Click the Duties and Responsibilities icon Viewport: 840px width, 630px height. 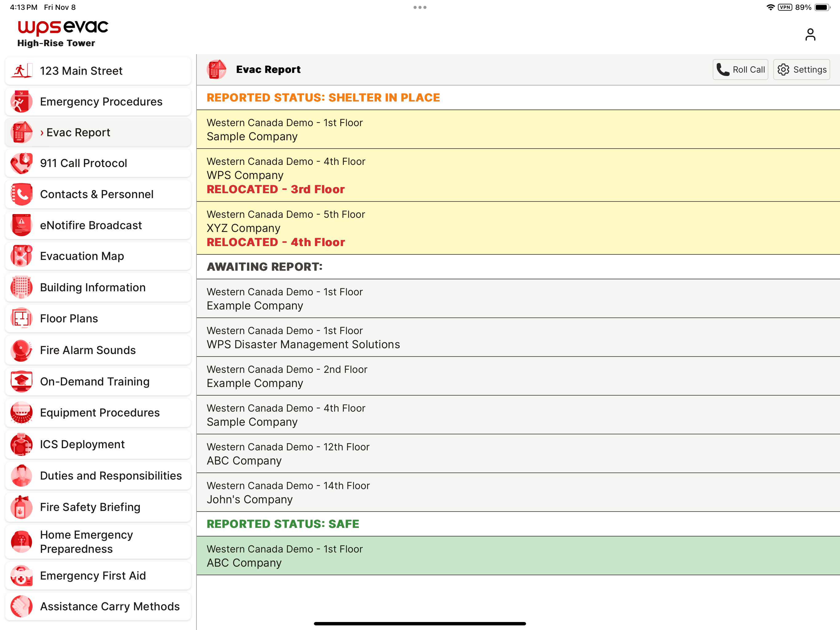coord(22,476)
